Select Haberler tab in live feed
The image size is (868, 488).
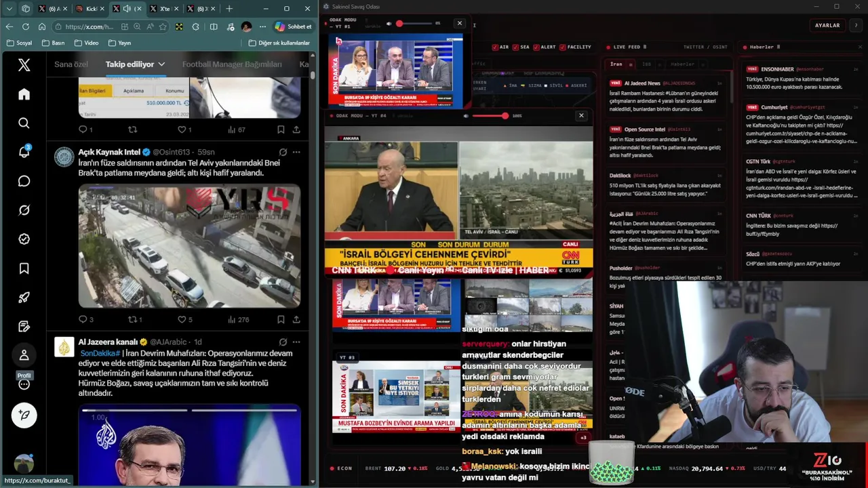click(x=682, y=64)
